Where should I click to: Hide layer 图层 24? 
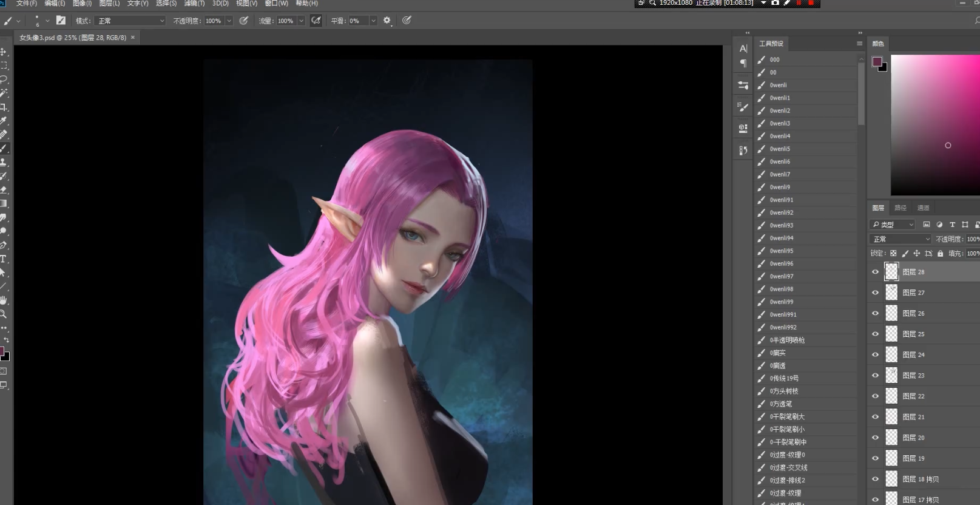pyautogui.click(x=875, y=354)
